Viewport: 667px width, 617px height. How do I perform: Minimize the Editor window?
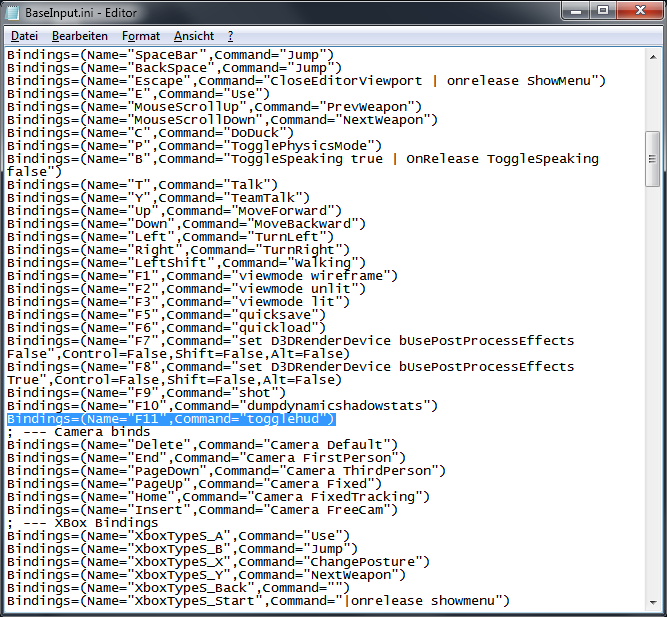(x=574, y=10)
